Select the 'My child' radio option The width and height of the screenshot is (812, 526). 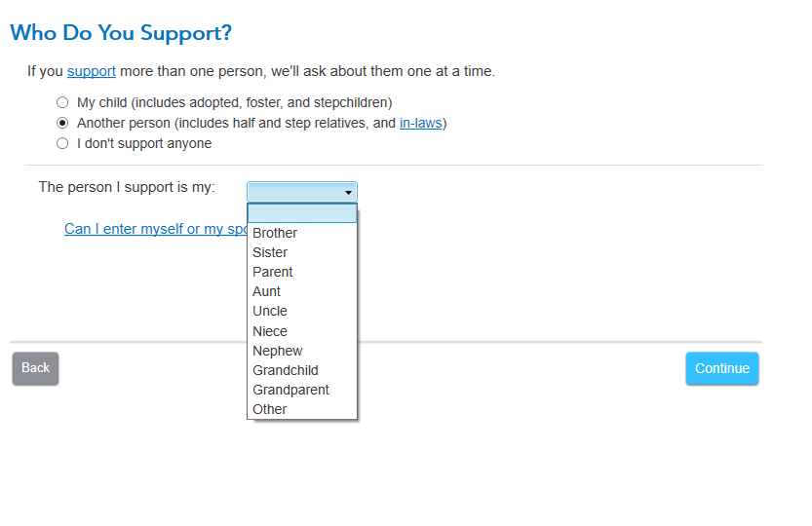tap(62, 102)
